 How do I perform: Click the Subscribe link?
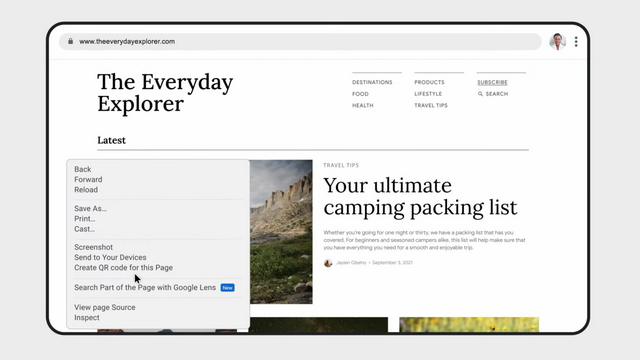[492, 82]
